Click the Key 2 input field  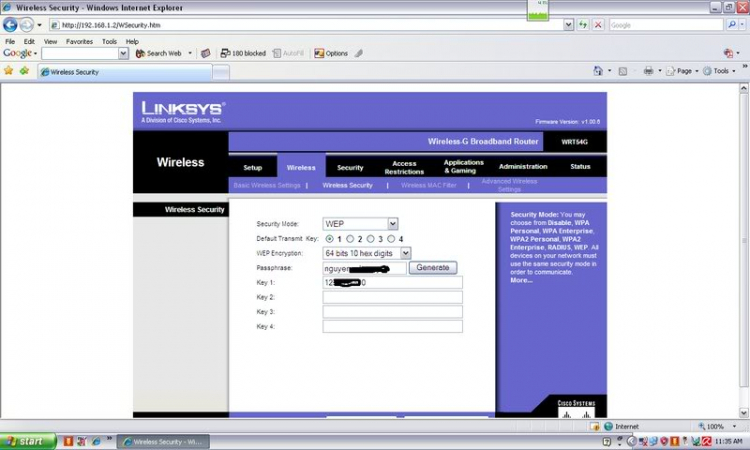393,297
